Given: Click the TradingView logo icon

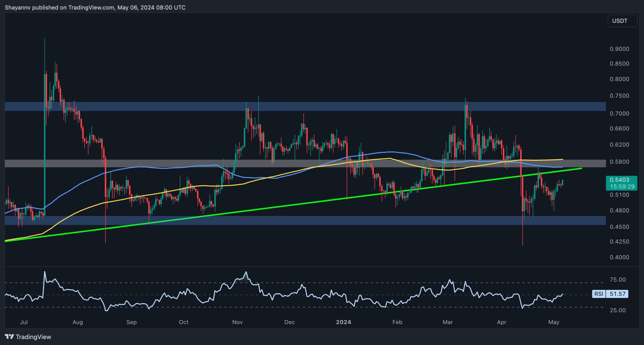Looking at the screenshot, I should pos(10,336).
